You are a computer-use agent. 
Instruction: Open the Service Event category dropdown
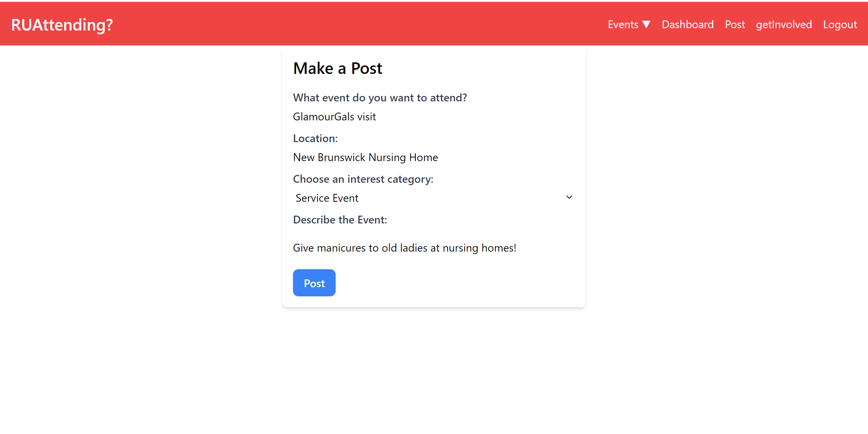click(x=433, y=198)
